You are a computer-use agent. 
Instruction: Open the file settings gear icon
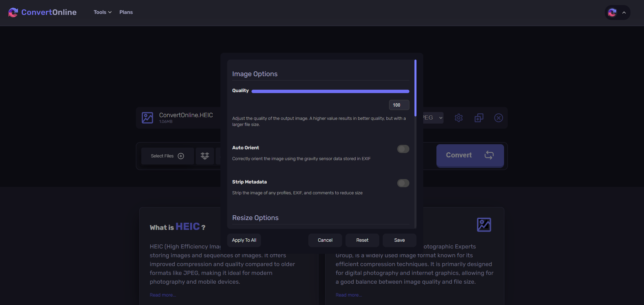click(x=458, y=118)
